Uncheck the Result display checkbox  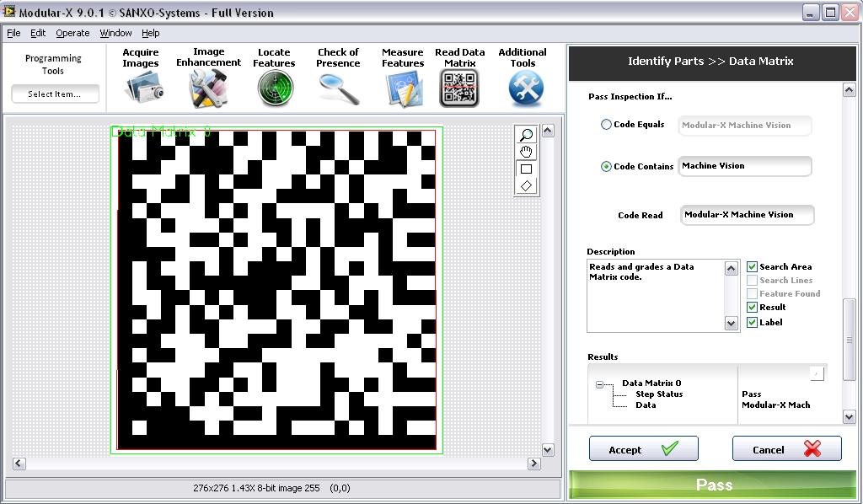point(753,308)
